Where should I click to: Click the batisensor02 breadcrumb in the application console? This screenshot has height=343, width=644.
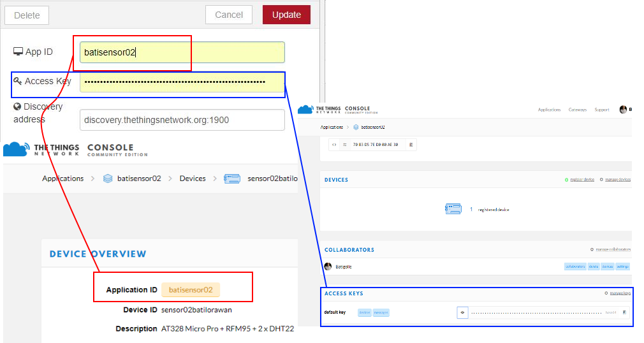coord(372,128)
